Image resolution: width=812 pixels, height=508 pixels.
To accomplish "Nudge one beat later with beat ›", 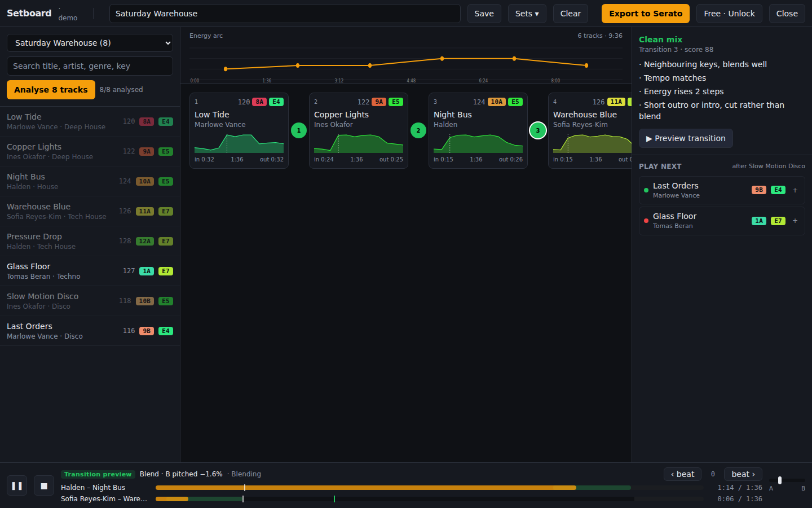I will (743, 474).
